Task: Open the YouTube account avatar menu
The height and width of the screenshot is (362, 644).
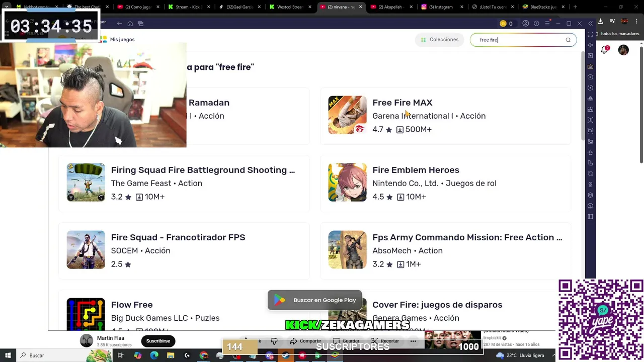Action: coord(623,50)
